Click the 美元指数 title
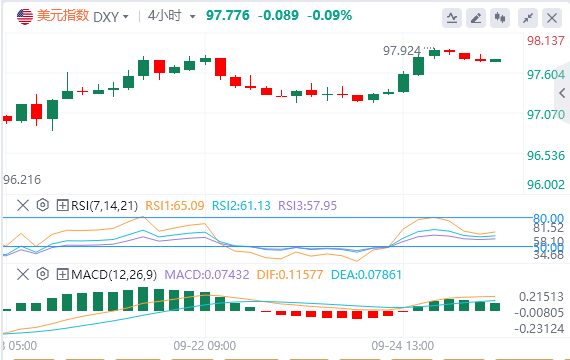 [x=63, y=16]
